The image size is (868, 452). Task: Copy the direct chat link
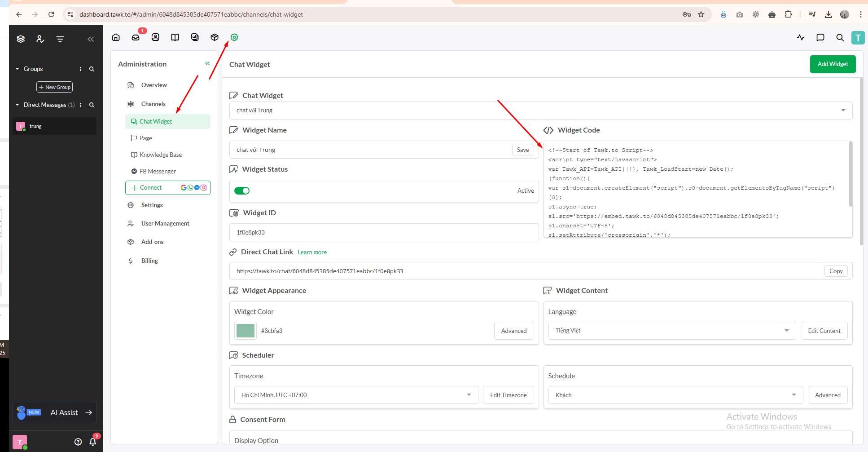[x=836, y=271]
